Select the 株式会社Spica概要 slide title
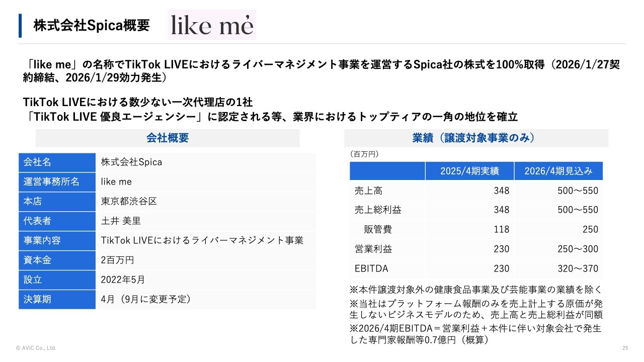The height and width of the screenshot is (362, 644). point(92,26)
